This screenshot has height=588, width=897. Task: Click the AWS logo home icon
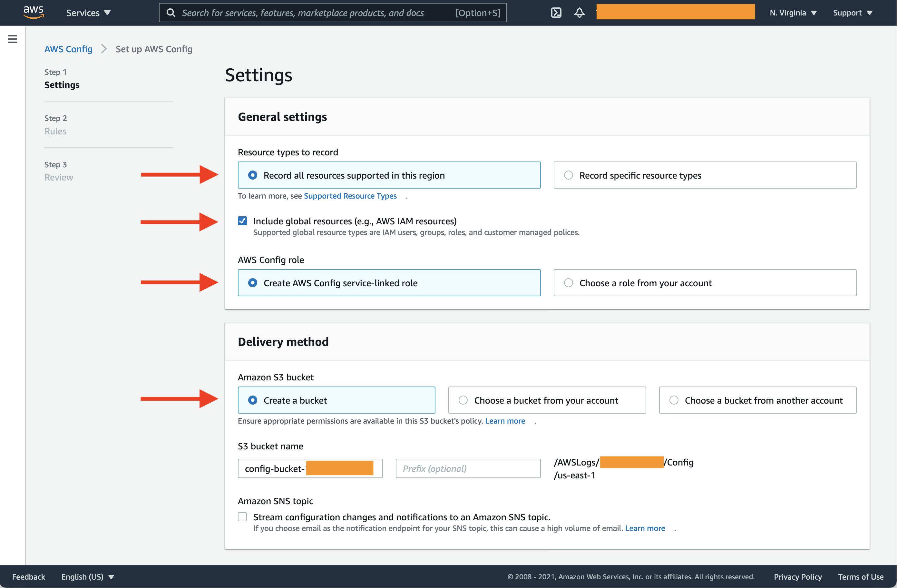[34, 13]
